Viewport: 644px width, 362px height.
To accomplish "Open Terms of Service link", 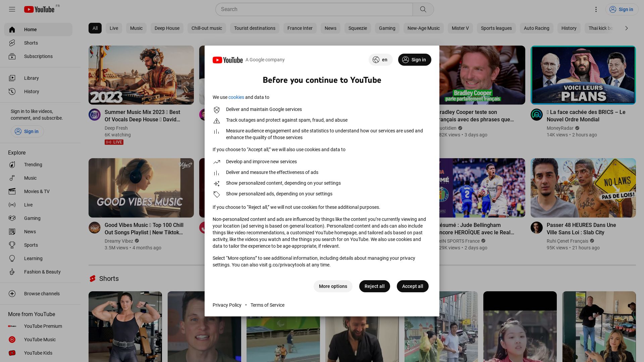I will [267, 305].
